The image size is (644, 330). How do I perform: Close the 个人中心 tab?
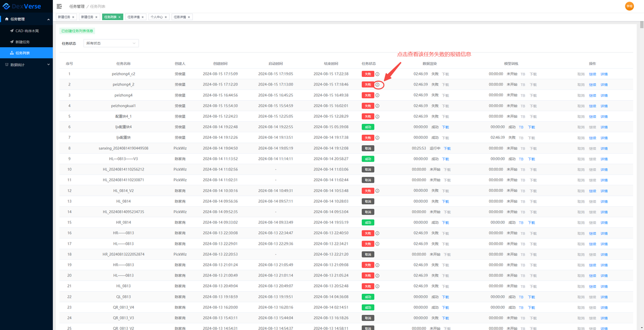(166, 17)
